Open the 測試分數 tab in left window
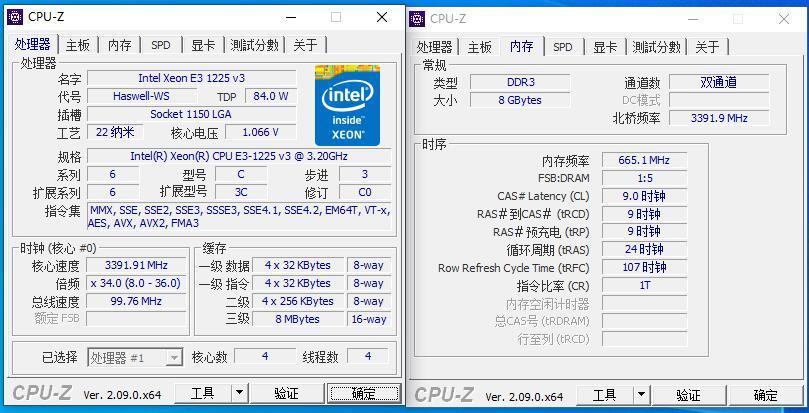This screenshot has width=809, height=413. (x=254, y=45)
